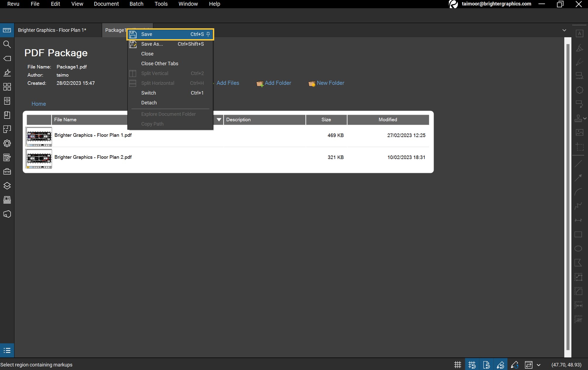Open the Description column filter dropdown

[219, 120]
